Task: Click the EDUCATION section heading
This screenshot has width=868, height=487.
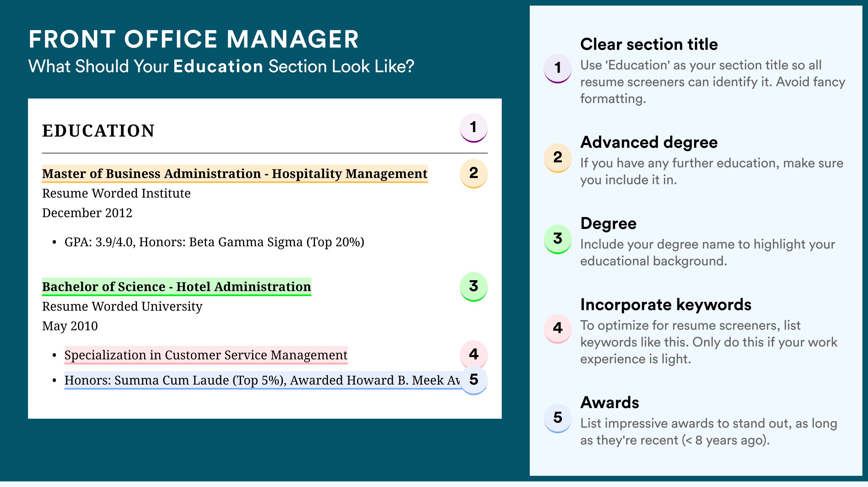Action: pos(98,131)
